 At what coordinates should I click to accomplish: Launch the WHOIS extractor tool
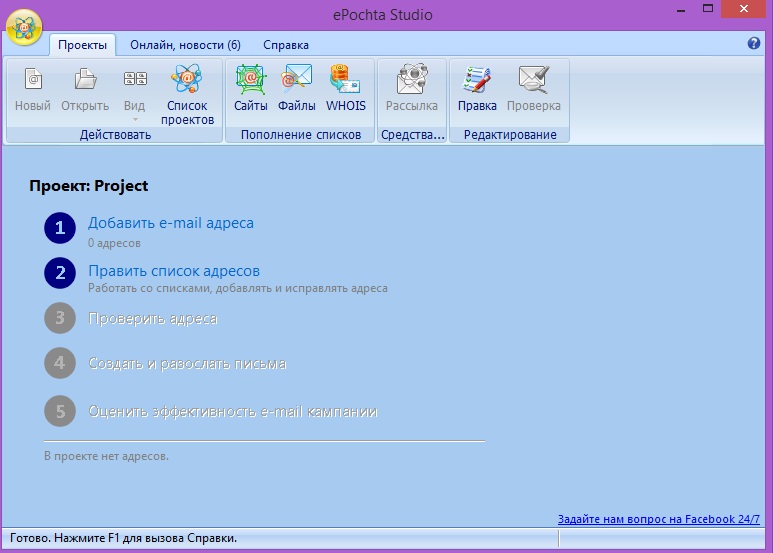[346, 89]
